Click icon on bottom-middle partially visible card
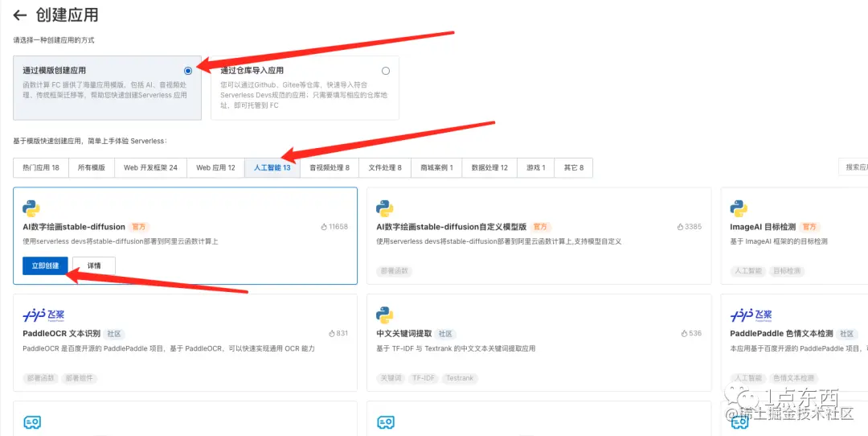 click(386, 422)
